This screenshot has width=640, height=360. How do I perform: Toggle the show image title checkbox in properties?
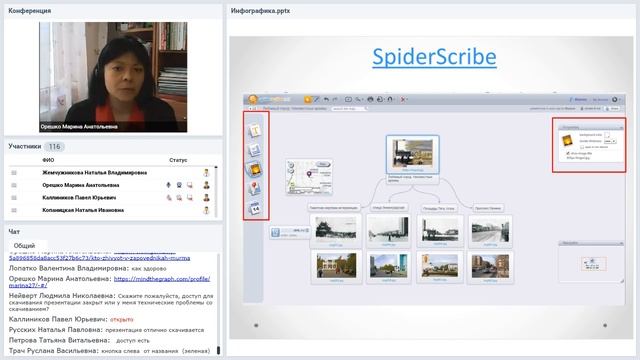coord(568,153)
